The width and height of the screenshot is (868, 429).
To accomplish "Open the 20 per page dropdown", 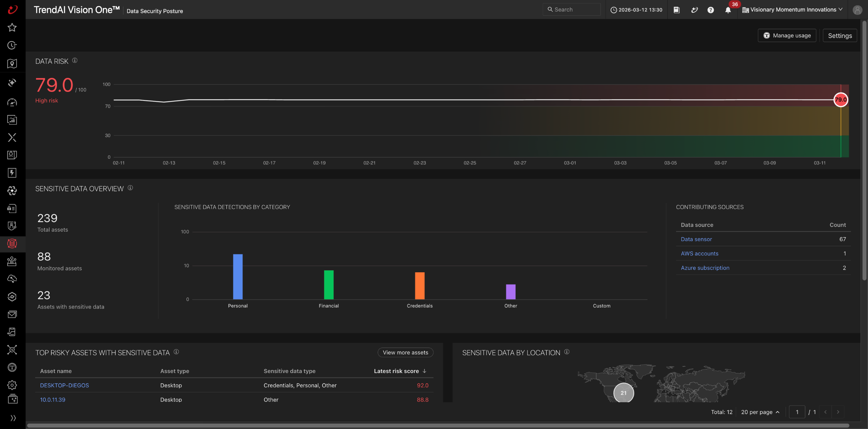I will 760,412.
